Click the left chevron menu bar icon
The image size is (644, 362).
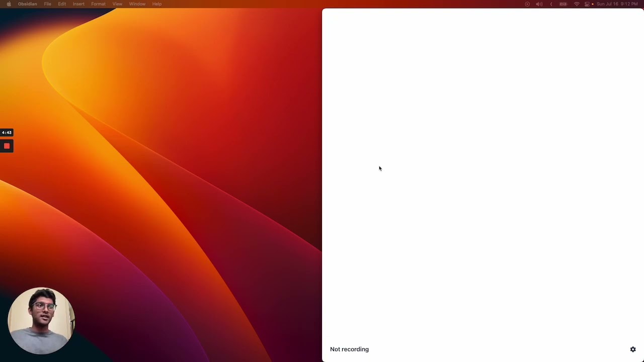[551, 4]
